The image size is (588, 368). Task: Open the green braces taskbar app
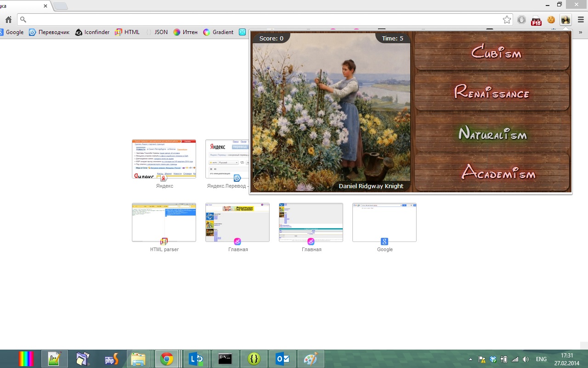pos(254,359)
